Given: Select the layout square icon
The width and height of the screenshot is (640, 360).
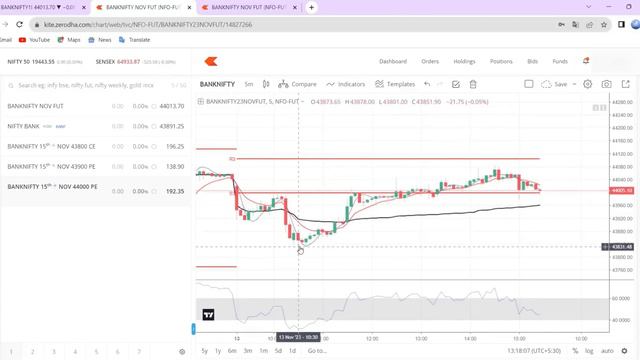Looking at the screenshot, I should pos(529,84).
